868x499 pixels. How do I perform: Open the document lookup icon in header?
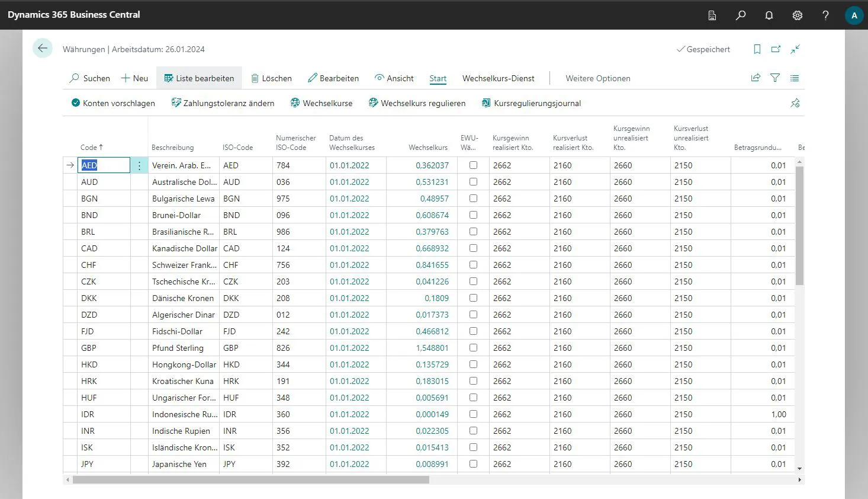[712, 15]
